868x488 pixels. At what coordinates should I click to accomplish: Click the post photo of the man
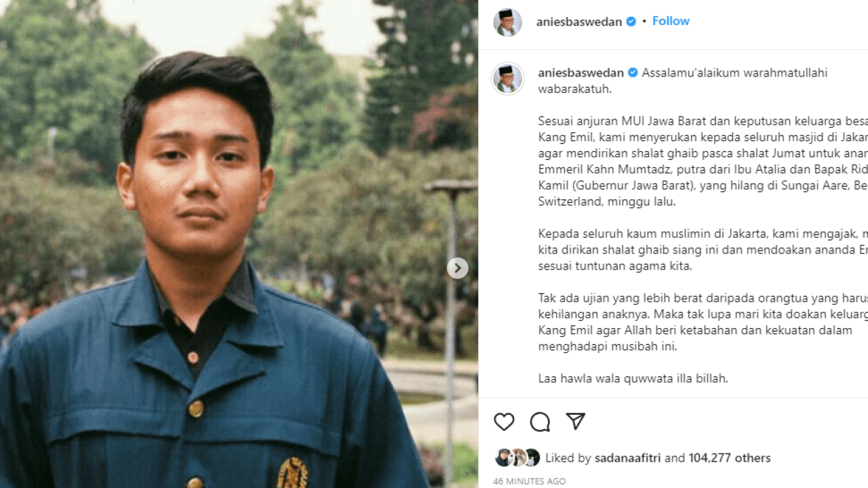tap(239, 244)
